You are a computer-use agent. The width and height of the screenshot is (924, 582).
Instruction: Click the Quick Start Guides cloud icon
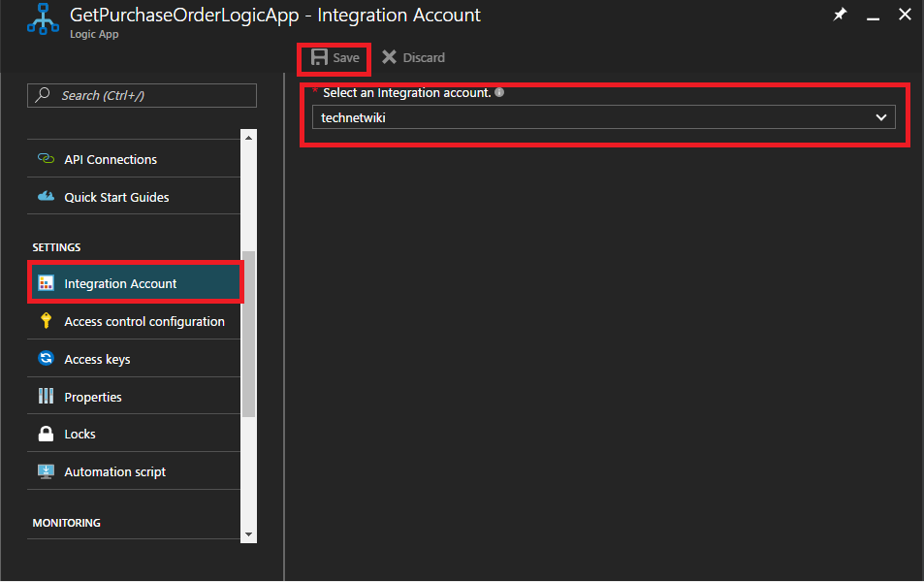point(46,196)
